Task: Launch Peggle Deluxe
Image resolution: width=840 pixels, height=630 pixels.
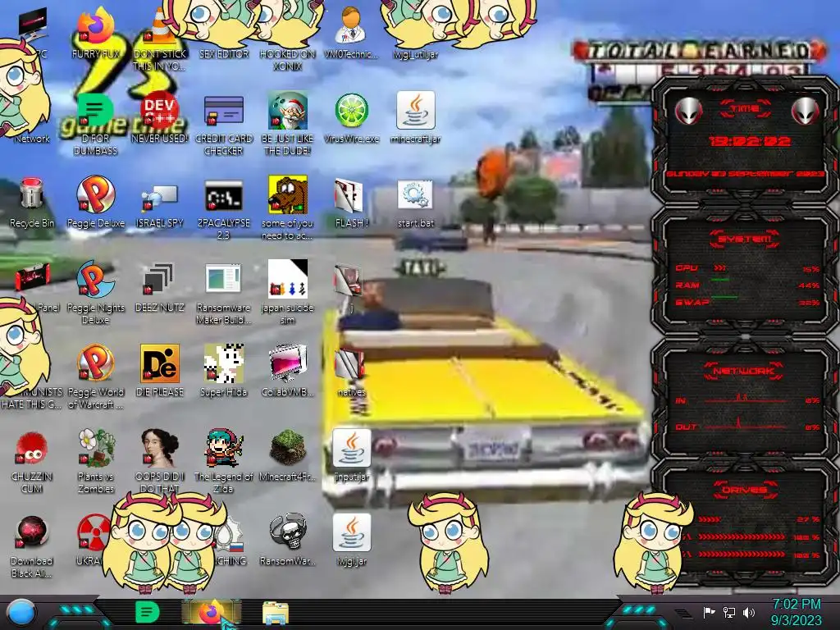Action: [95, 202]
